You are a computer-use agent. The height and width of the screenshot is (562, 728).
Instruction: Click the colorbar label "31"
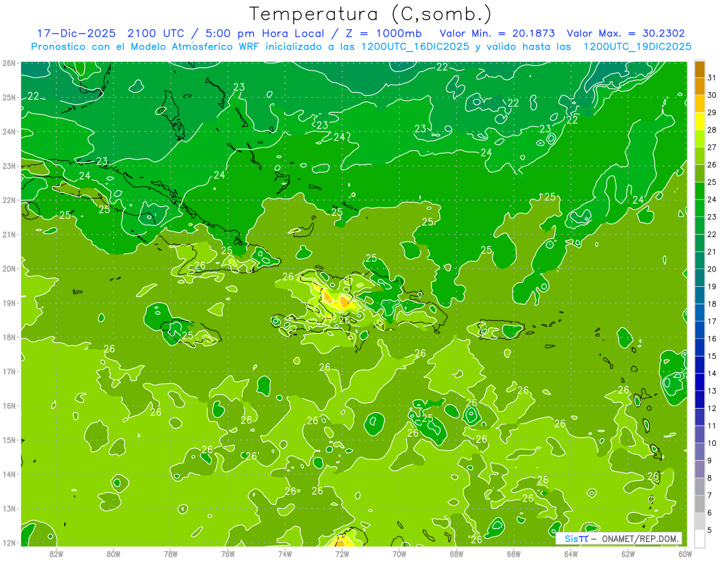712,78
